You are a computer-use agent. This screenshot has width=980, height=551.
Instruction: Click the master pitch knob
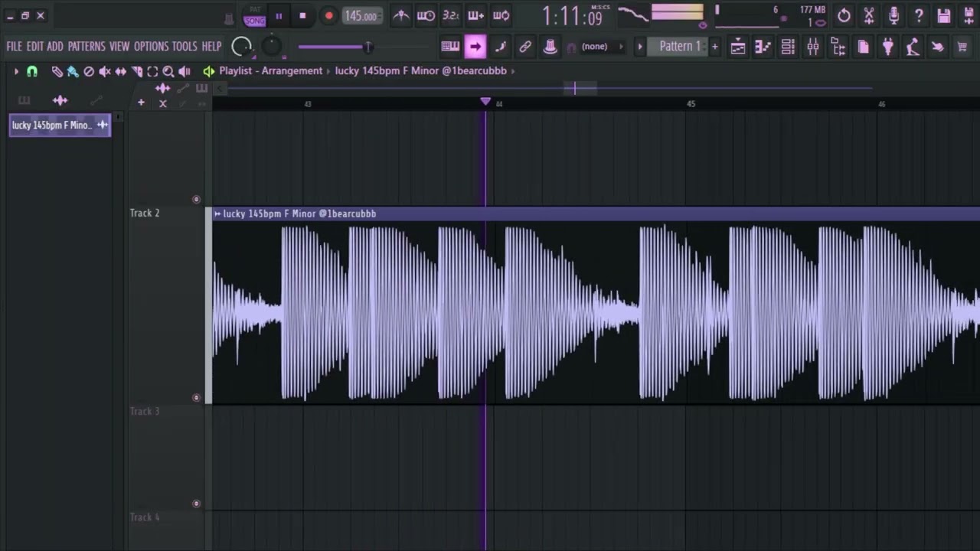[272, 47]
